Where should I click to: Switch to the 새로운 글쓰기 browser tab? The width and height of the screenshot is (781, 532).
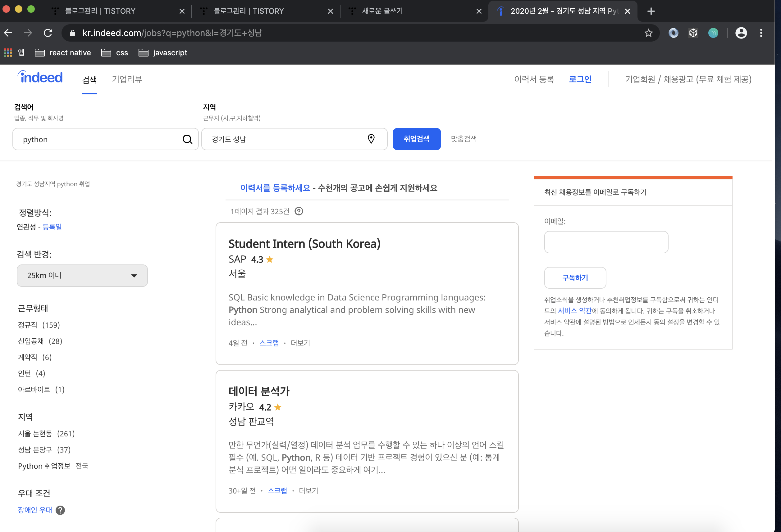coord(382,11)
